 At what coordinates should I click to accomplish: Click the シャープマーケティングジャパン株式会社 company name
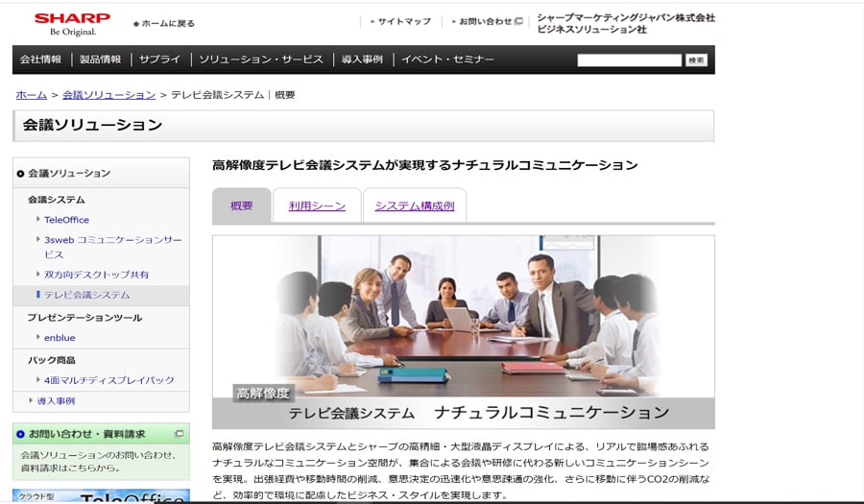[x=626, y=17]
